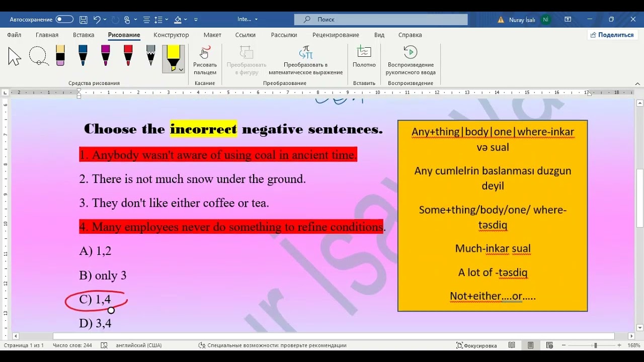Open the shading color dropdown arrow

click(x=186, y=20)
